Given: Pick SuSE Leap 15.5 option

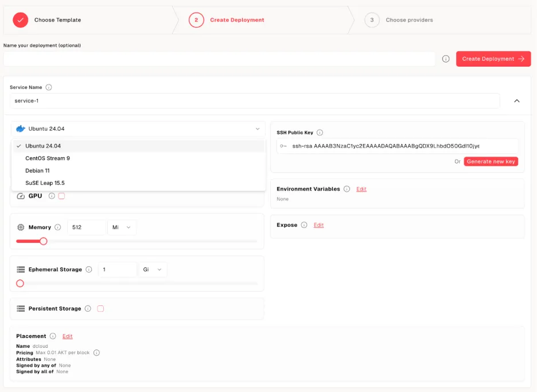Looking at the screenshot, I should click(45, 183).
